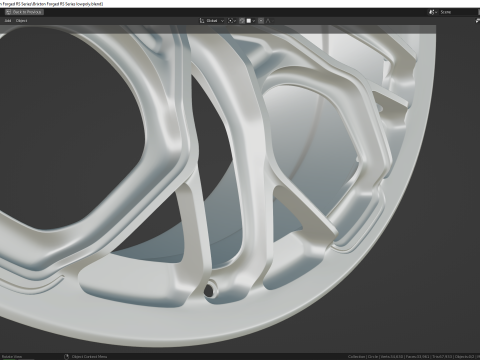The width and height of the screenshot is (480, 360).
Task: Click the wheel bolt hole in the viewport
Action: pos(209,291)
